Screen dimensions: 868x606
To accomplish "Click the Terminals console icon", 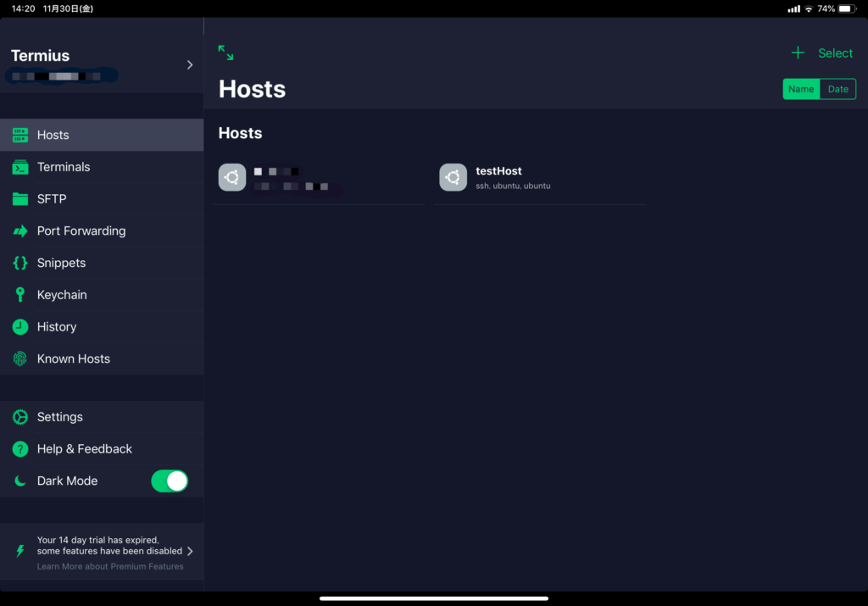I will pos(20,167).
